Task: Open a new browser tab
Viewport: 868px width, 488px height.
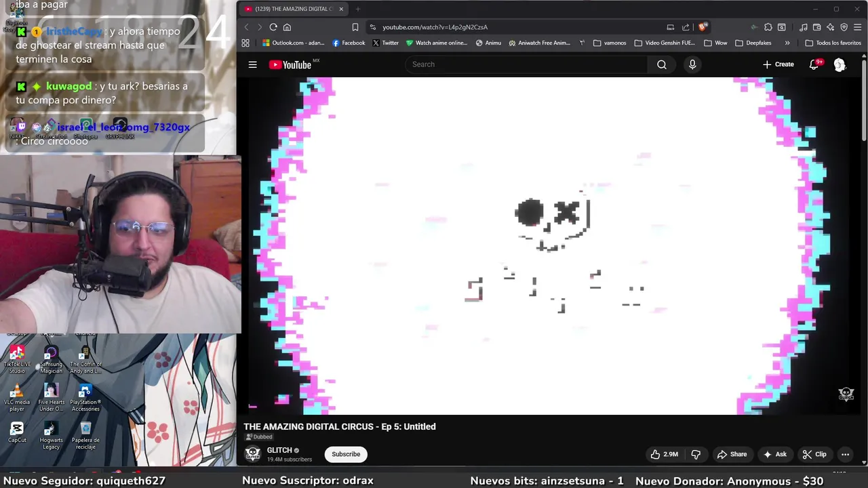Action: pyautogui.click(x=357, y=9)
